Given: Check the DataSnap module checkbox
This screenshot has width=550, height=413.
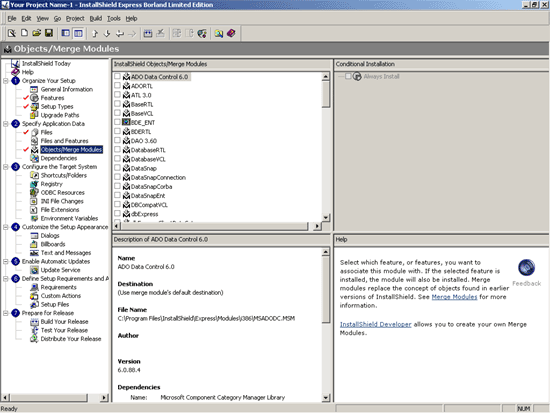Looking at the screenshot, I should [x=117, y=167].
